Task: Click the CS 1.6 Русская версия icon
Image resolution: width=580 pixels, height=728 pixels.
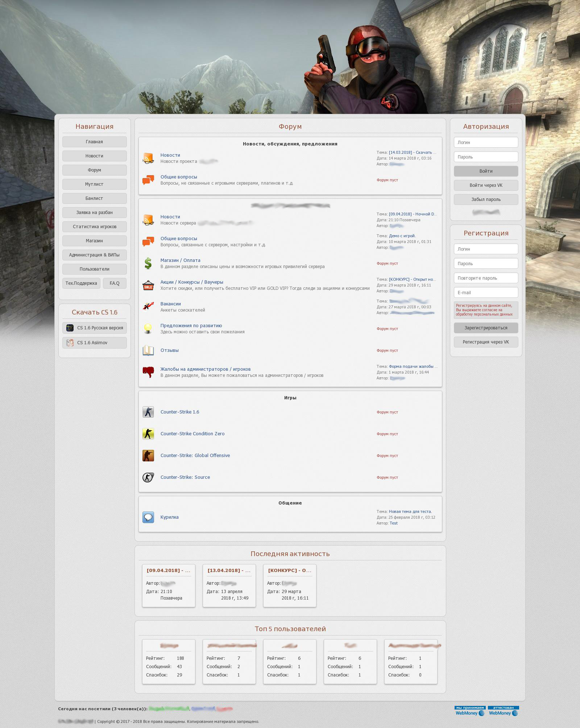Action: click(70, 328)
